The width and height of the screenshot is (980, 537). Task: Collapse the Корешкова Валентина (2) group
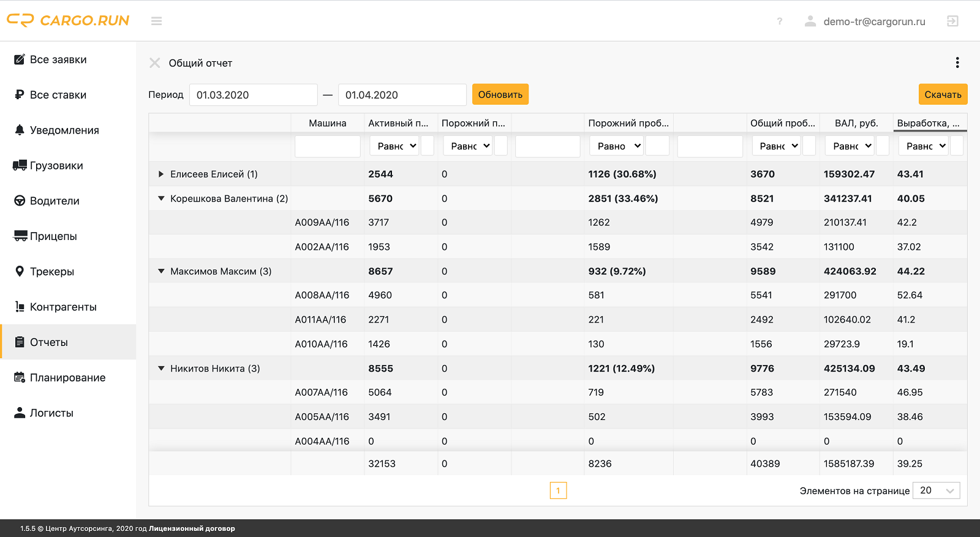(x=161, y=198)
